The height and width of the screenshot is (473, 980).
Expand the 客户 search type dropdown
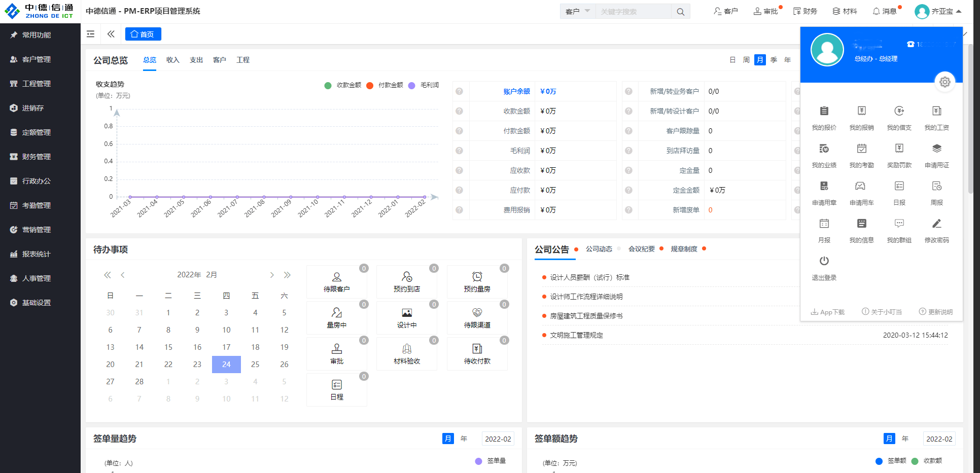coord(578,12)
